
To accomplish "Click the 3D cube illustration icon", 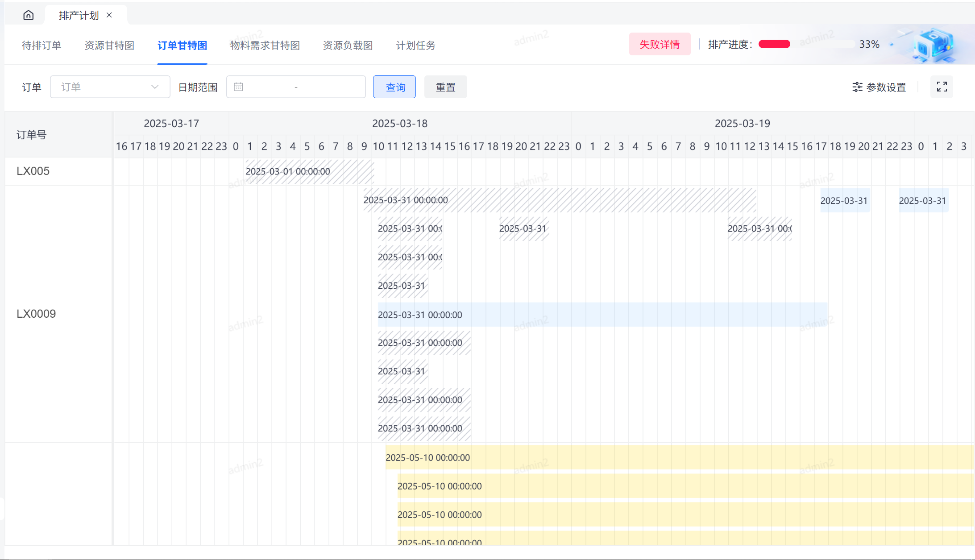I will [933, 46].
